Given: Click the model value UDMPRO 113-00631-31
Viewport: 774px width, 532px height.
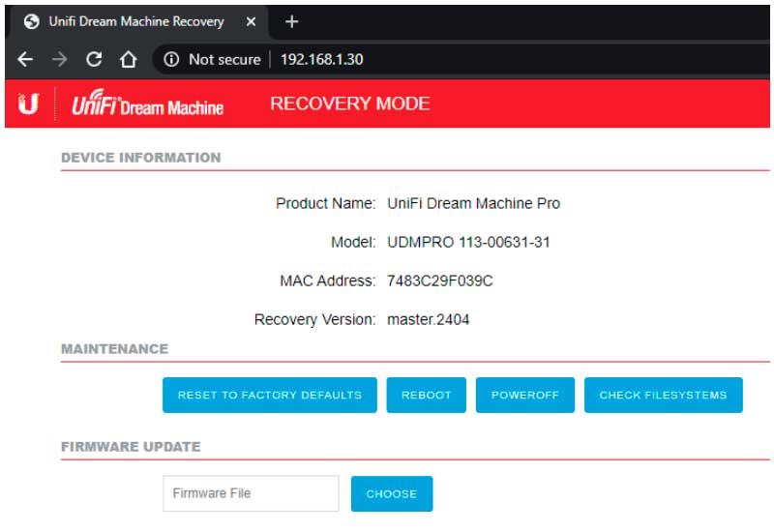Looking at the screenshot, I should [x=468, y=243].
